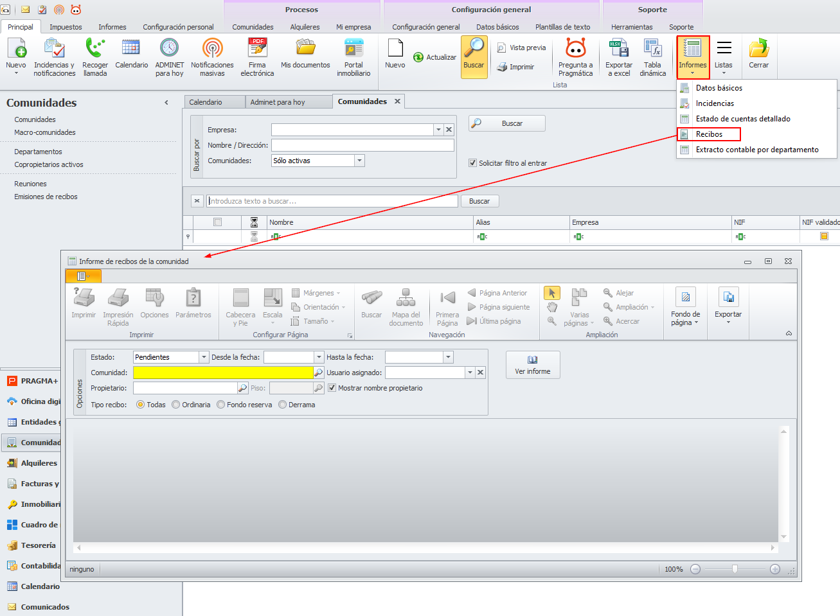Click the Ver informe button
Image resolution: width=840 pixels, height=616 pixels.
point(533,365)
